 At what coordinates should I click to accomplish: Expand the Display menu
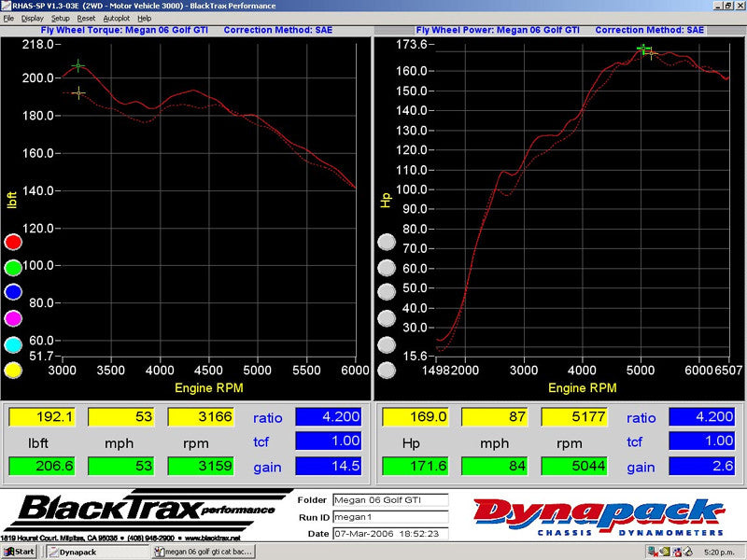(x=34, y=18)
